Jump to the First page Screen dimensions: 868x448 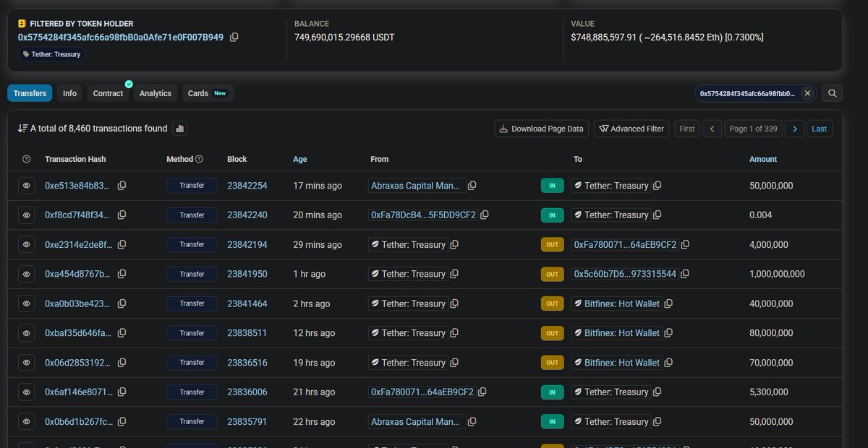pos(687,129)
